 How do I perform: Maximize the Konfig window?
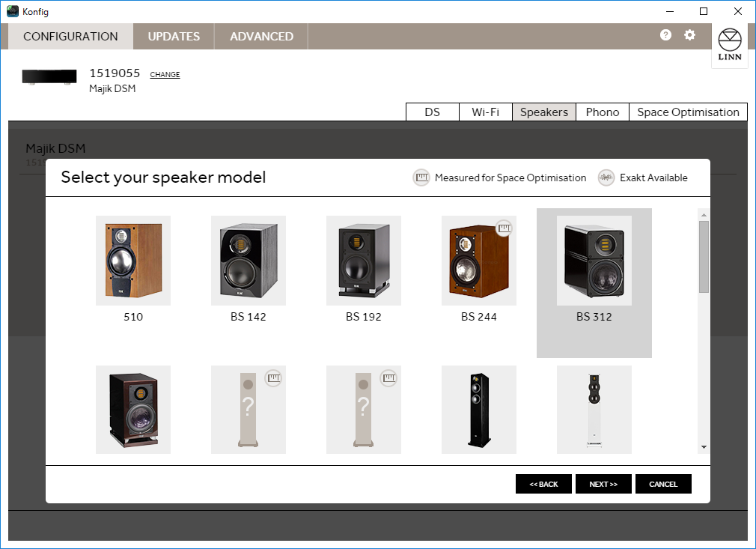(704, 11)
